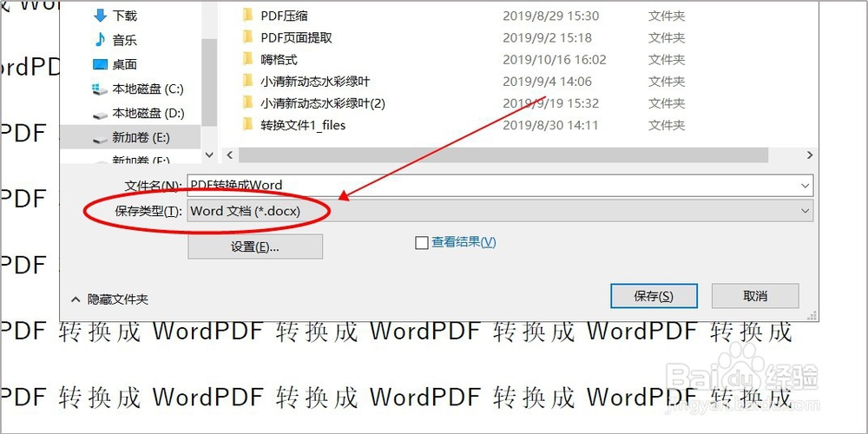This screenshot has height=434, width=868.
Task: Expand the filename dropdown arrow
Action: (806, 186)
